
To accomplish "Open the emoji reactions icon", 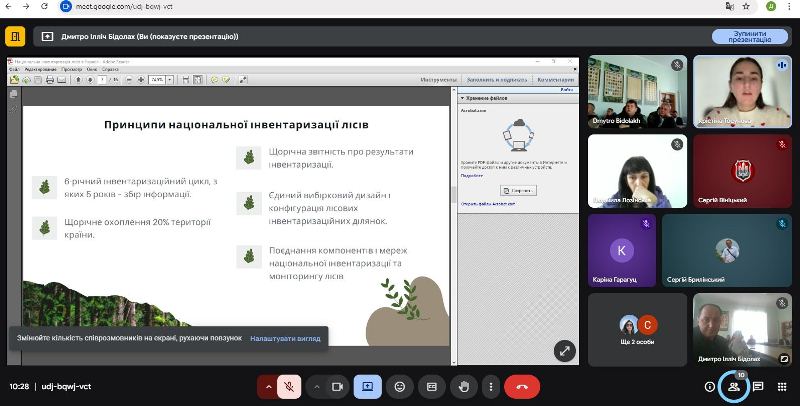I will click(x=400, y=386).
